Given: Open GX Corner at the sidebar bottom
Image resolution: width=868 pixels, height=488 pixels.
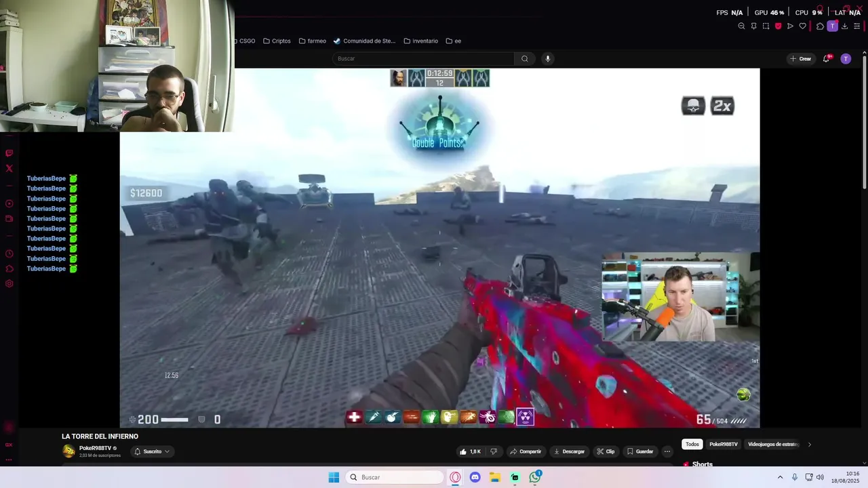Looking at the screenshot, I should (9, 445).
